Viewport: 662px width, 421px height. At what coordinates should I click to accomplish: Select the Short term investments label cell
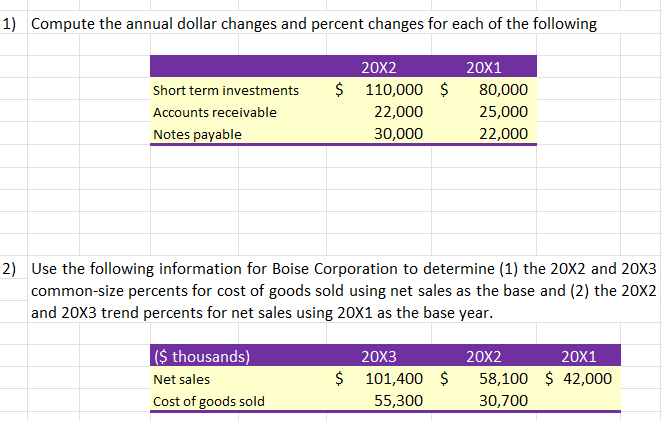(225, 91)
